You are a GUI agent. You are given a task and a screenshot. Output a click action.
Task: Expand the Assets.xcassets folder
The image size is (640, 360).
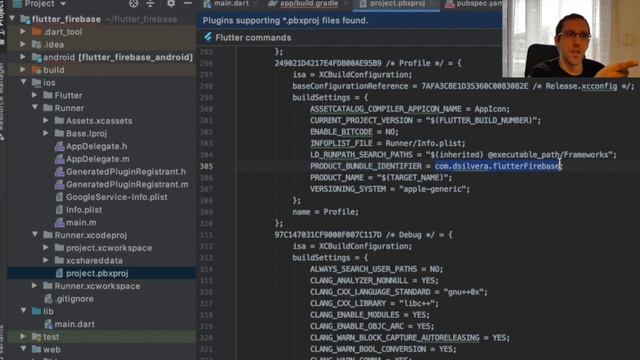point(46,120)
